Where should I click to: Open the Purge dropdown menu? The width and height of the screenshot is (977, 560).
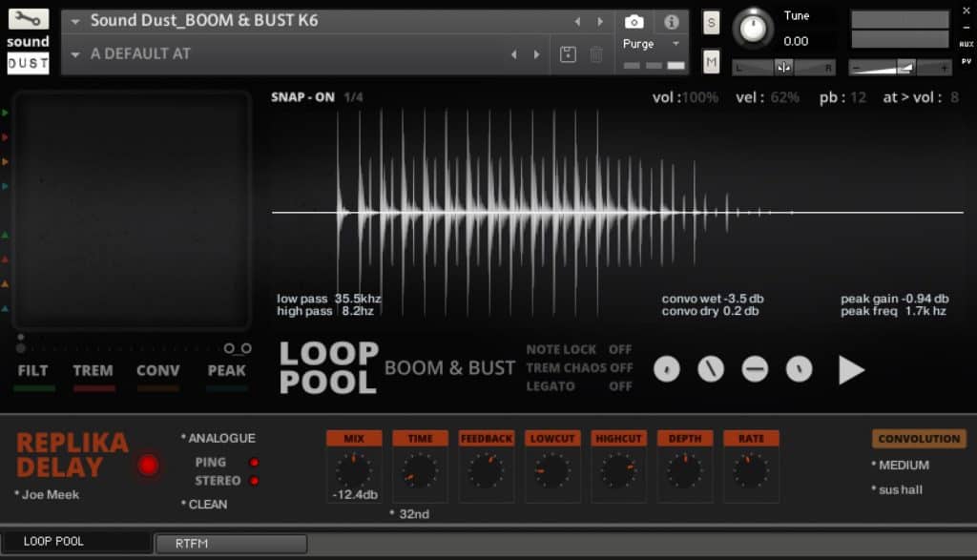(653, 45)
